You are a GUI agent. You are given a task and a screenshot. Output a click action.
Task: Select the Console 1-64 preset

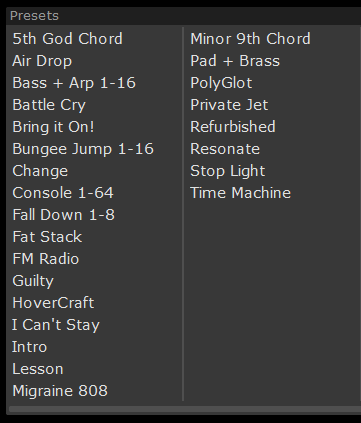pyautogui.click(x=63, y=193)
